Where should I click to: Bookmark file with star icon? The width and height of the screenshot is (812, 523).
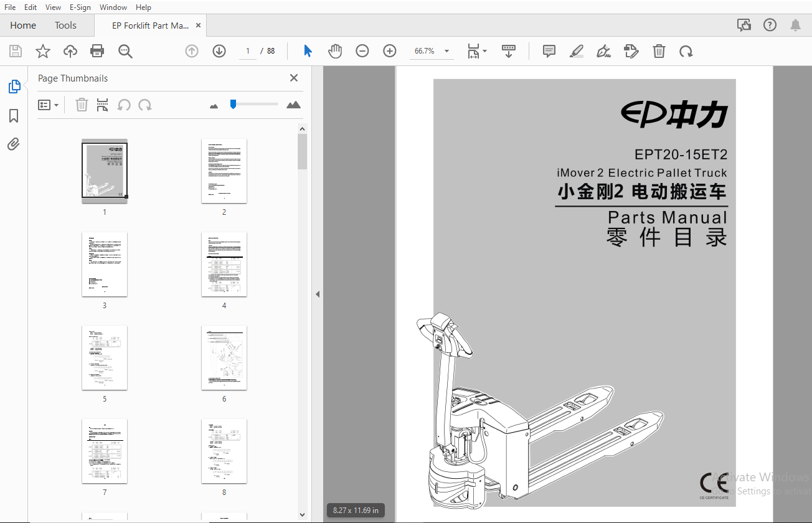[x=43, y=51]
